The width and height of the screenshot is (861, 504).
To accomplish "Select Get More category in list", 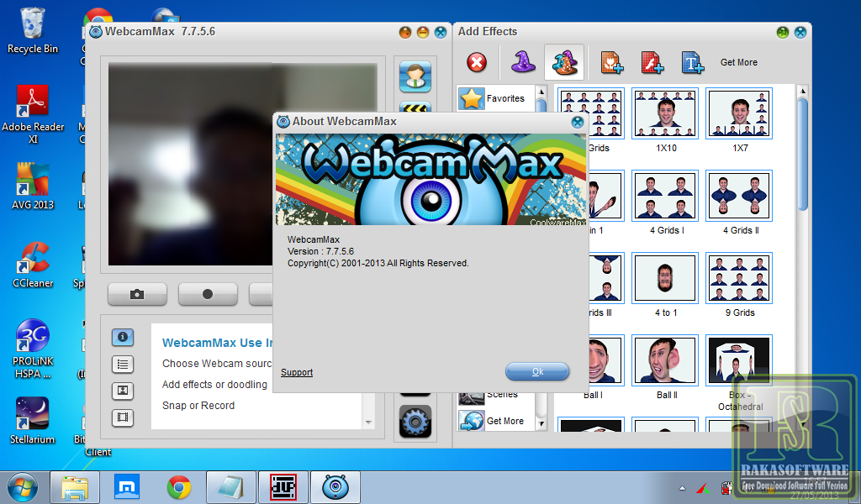I will pyautogui.click(x=496, y=421).
